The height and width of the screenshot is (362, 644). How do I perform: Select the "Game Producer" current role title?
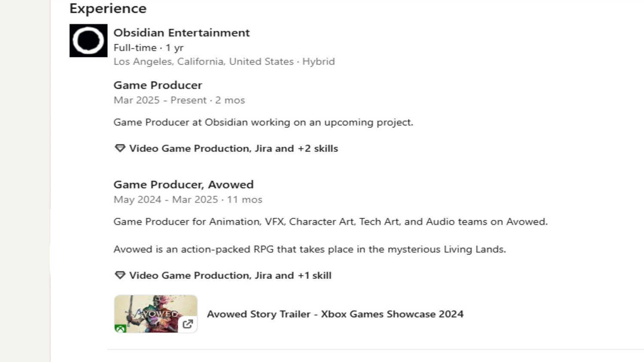point(158,85)
